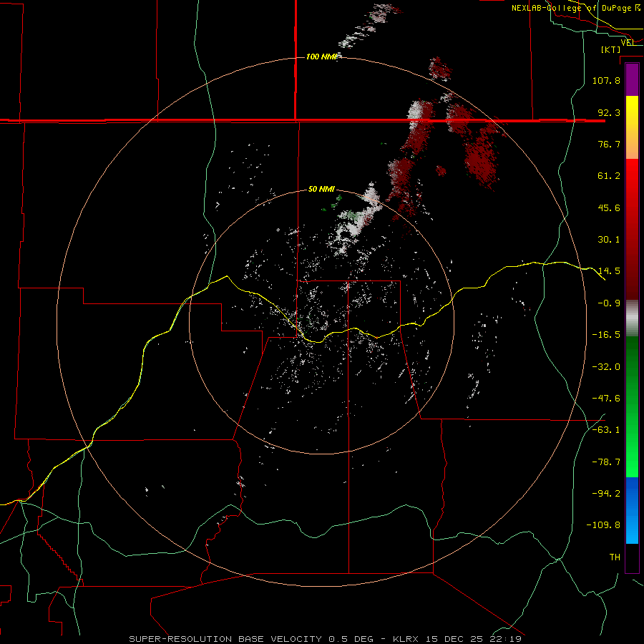Click the -47.6 velocity scale value
The image size is (644, 644).
click(x=606, y=399)
